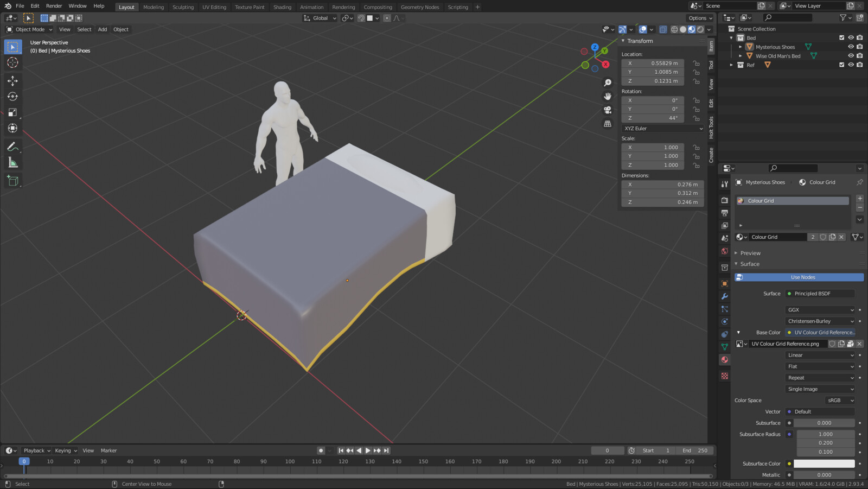The height and width of the screenshot is (489, 868).
Task: Activate the combined Transform tool
Action: pos(12,128)
